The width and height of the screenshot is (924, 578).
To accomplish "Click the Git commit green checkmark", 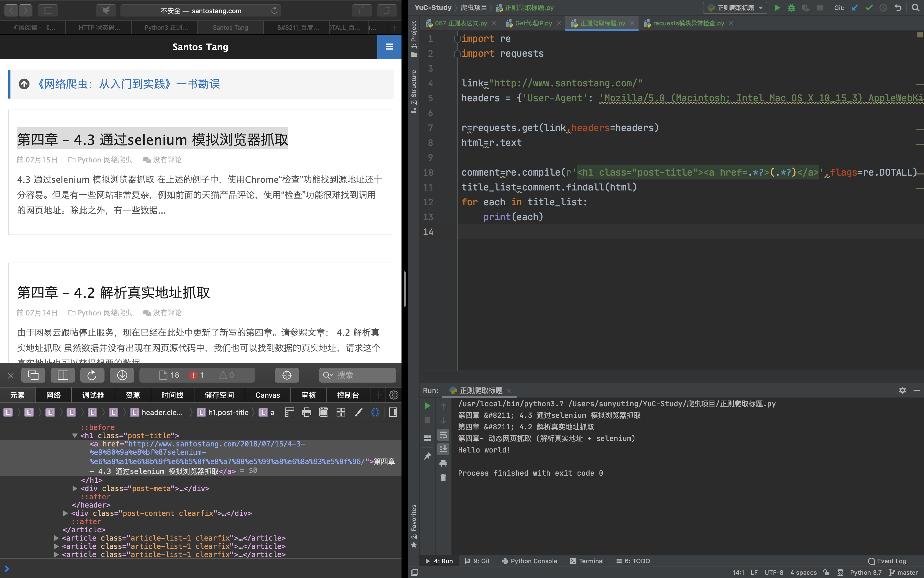I will [x=869, y=8].
